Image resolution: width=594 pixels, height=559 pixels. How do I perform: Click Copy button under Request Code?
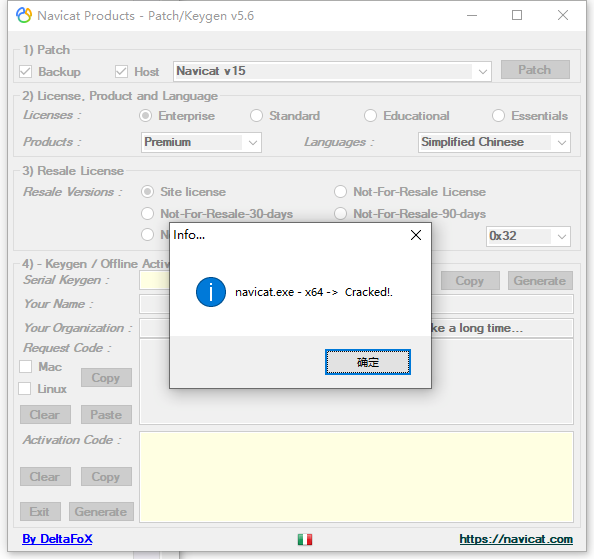coord(106,378)
